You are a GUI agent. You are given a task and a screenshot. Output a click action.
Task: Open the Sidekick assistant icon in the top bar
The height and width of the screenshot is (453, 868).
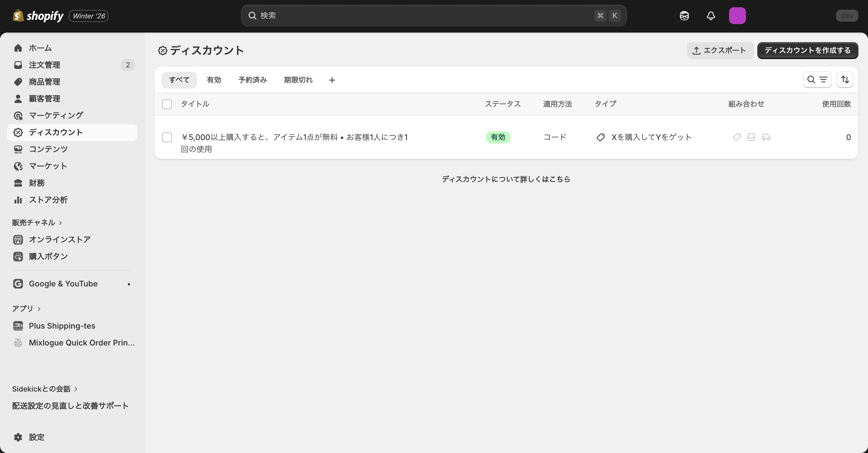pyautogui.click(x=684, y=15)
